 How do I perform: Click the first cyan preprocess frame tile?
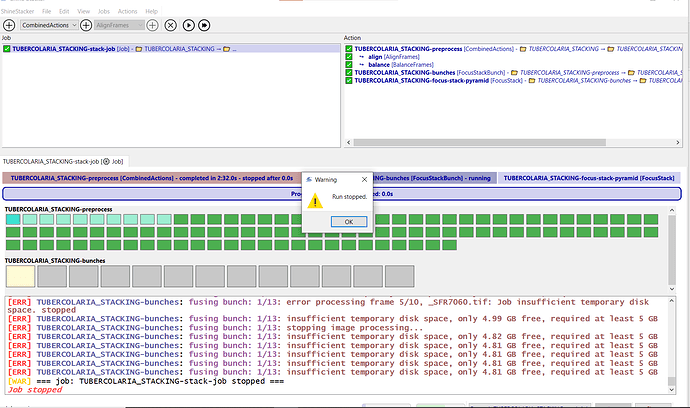tap(12, 219)
